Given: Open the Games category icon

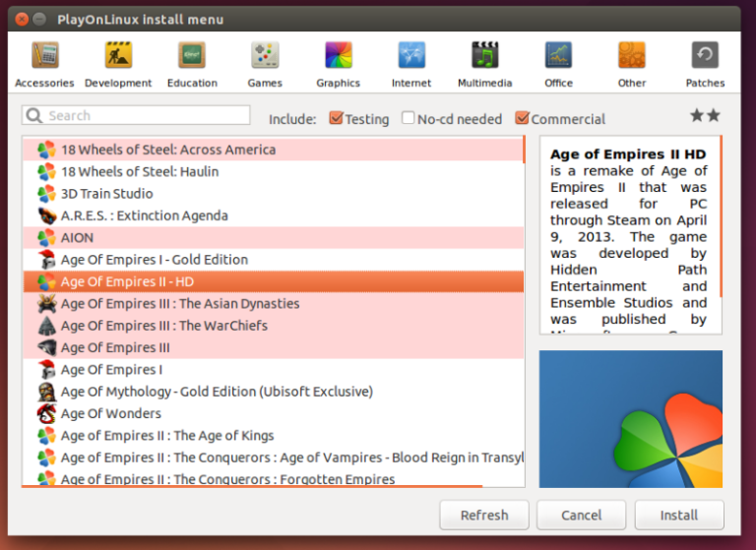Looking at the screenshot, I should [265, 54].
